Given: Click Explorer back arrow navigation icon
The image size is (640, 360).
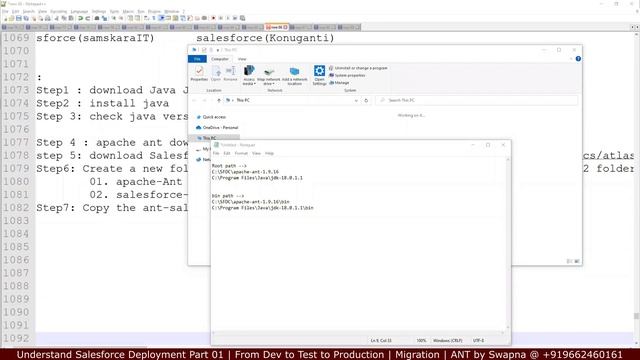Looking at the screenshot, I should point(194,100).
